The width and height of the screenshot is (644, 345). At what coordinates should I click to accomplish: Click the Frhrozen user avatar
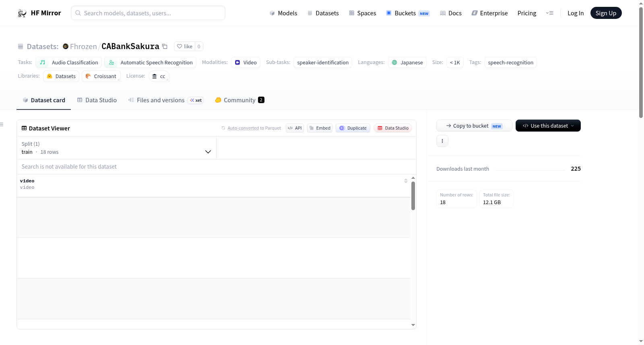pyautogui.click(x=66, y=46)
